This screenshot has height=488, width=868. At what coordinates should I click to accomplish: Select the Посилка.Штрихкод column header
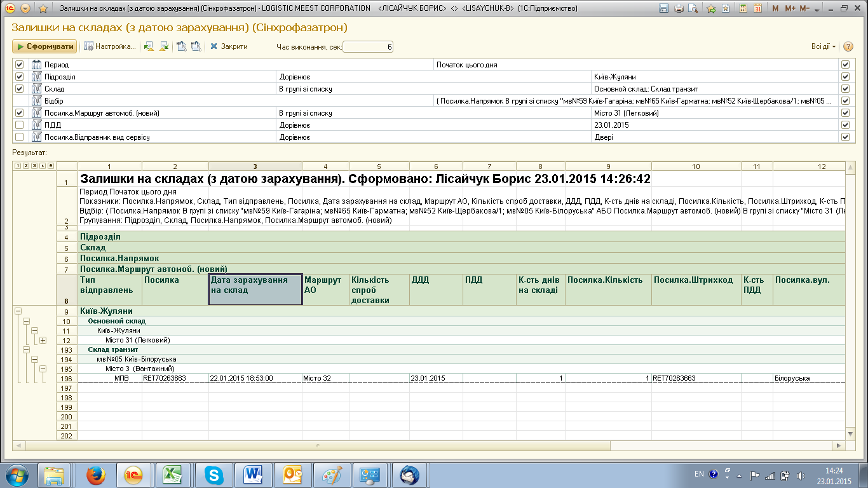(x=696, y=289)
